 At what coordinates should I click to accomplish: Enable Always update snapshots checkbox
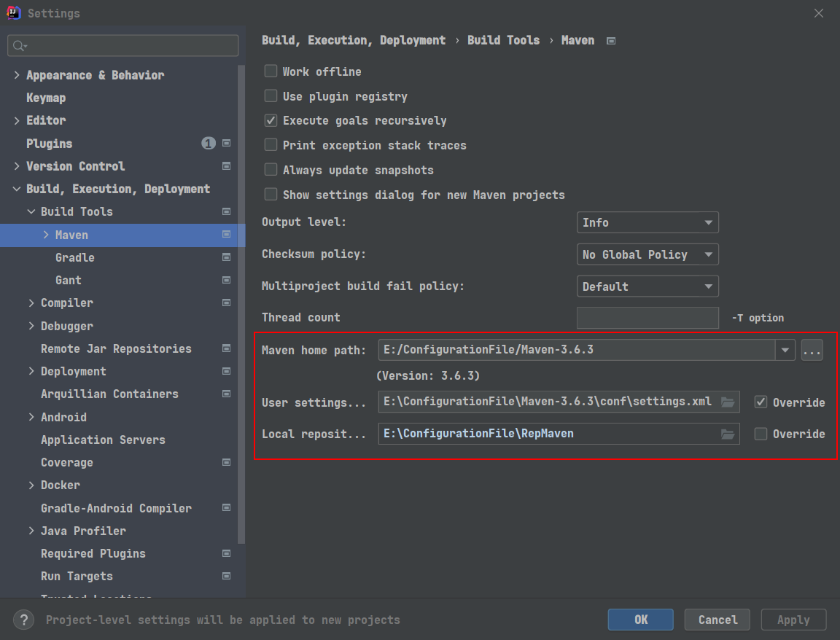[x=271, y=170]
